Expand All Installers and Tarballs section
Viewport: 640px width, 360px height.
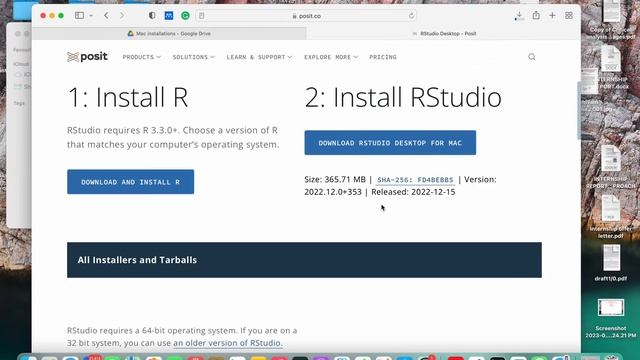(x=304, y=260)
